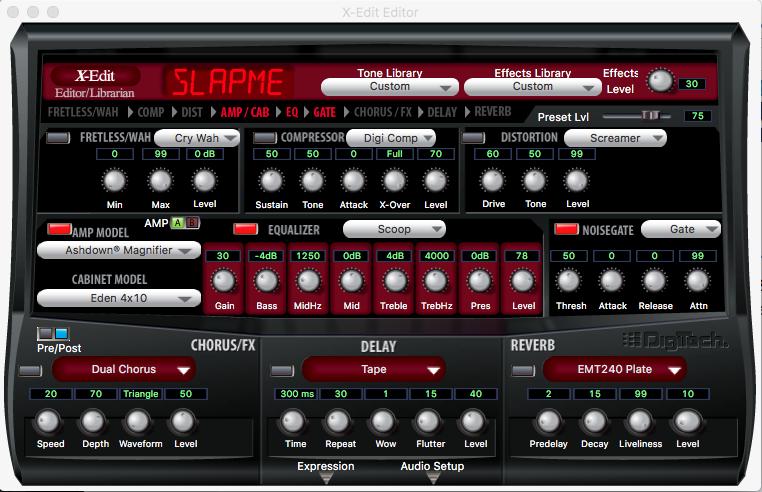Click the Delay Time knob
This screenshot has width=762, height=492.
pyautogui.click(x=293, y=422)
